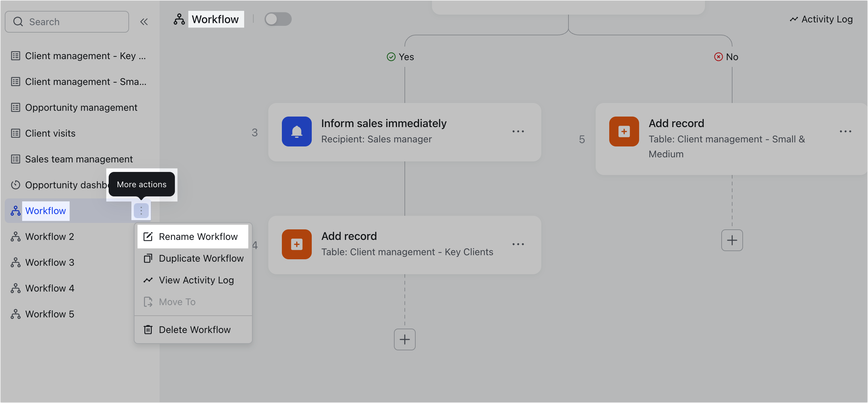Click the orange Add record icon for Key Clients
Image resolution: width=868 pixels, height=403 pixels.
point(296,244)
